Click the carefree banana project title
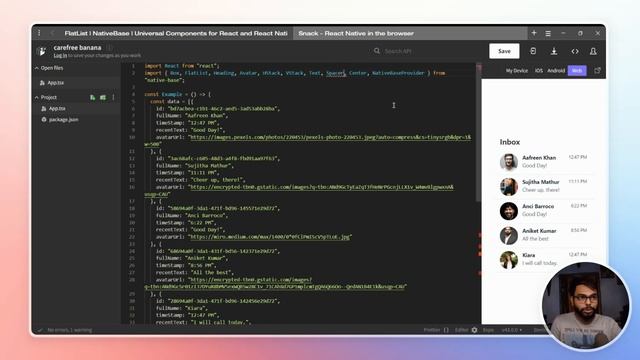 pyautogui.click(x=77, y=48)
